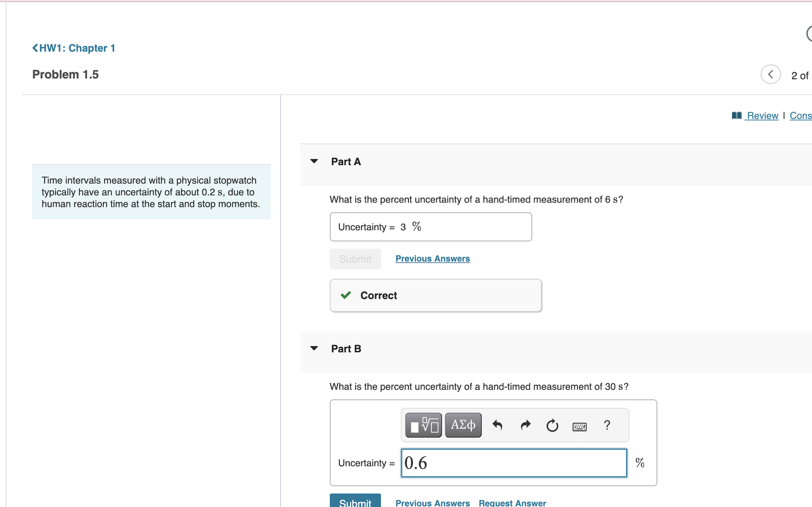Click the Review book icon

coord(736,115)
